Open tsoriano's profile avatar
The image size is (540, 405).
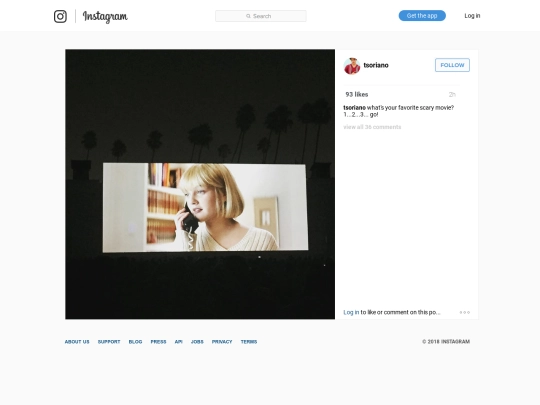(x=352, y=65)
